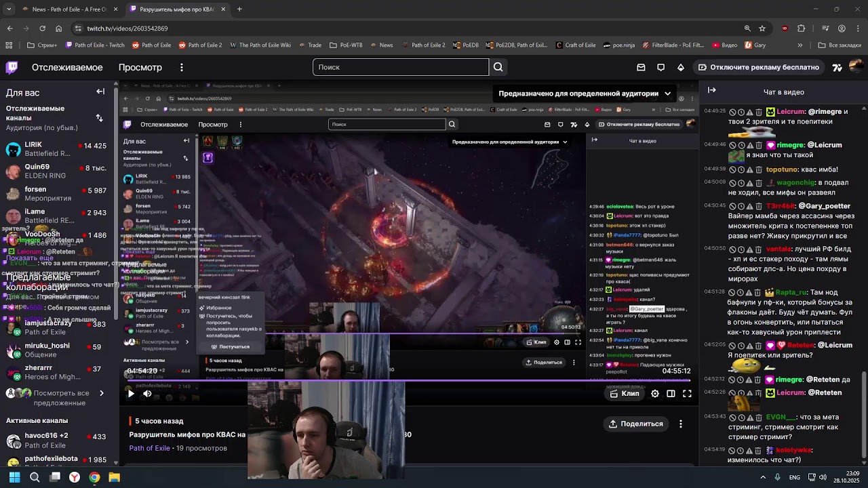Screen dimensions: 868x488
Task: Click the ban icon on topotuno's message
Action: [x=732, y=169]
